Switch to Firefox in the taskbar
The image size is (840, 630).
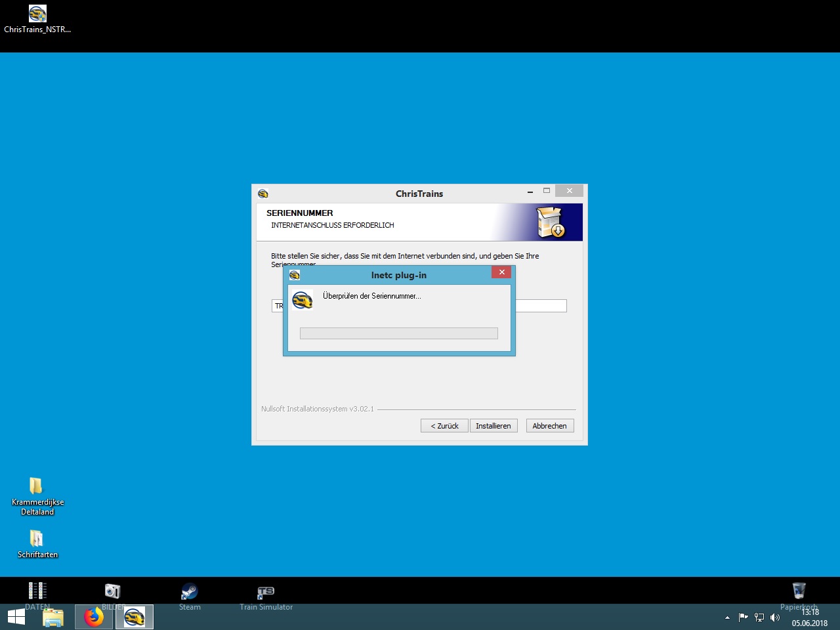94,618
